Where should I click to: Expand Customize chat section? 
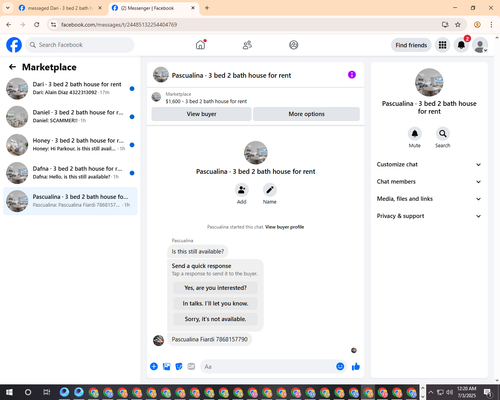click(x=429, y=164)
